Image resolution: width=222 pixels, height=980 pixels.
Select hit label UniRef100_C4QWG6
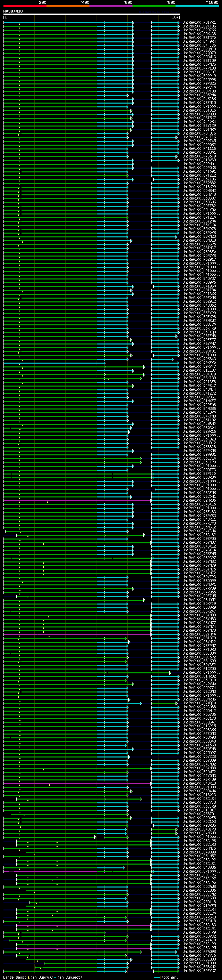tap(199, 867)
